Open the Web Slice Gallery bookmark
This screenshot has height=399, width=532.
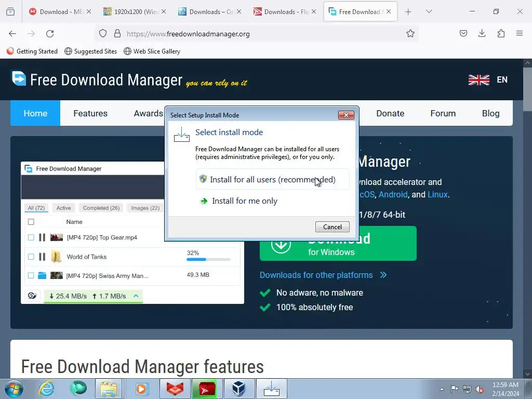pos(152,51)
